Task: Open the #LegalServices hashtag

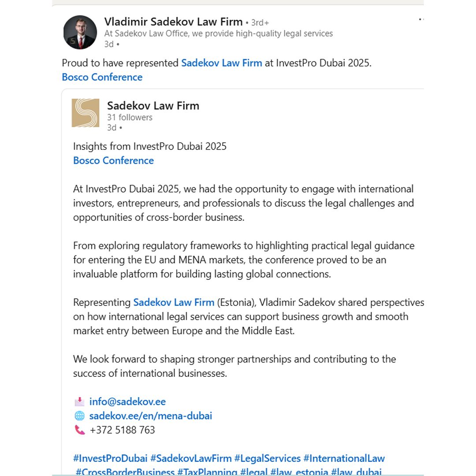Action: (x=267, y=458)
